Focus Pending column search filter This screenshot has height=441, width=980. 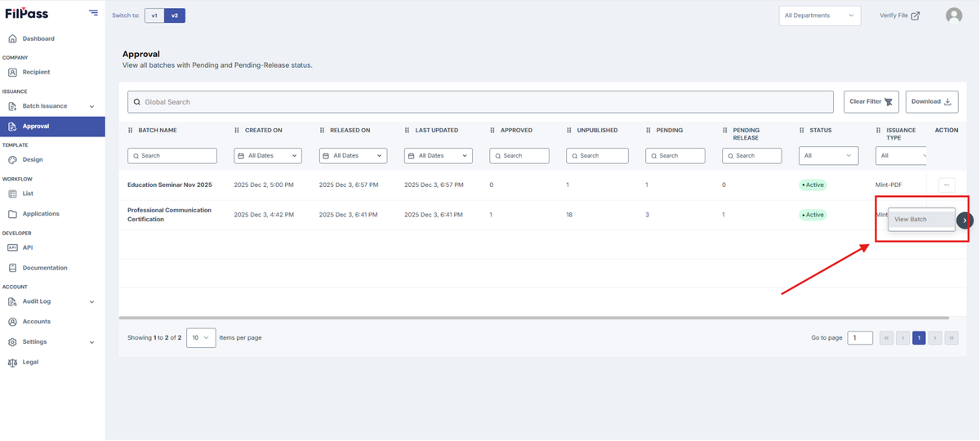[675, 155]
